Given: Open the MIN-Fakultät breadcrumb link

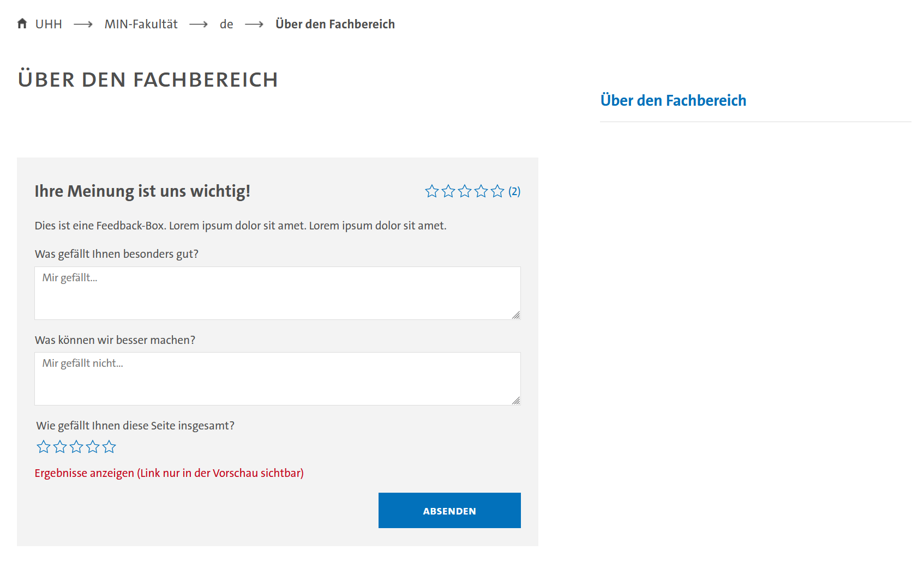Looking at the screenshot, I should point(141,24).
